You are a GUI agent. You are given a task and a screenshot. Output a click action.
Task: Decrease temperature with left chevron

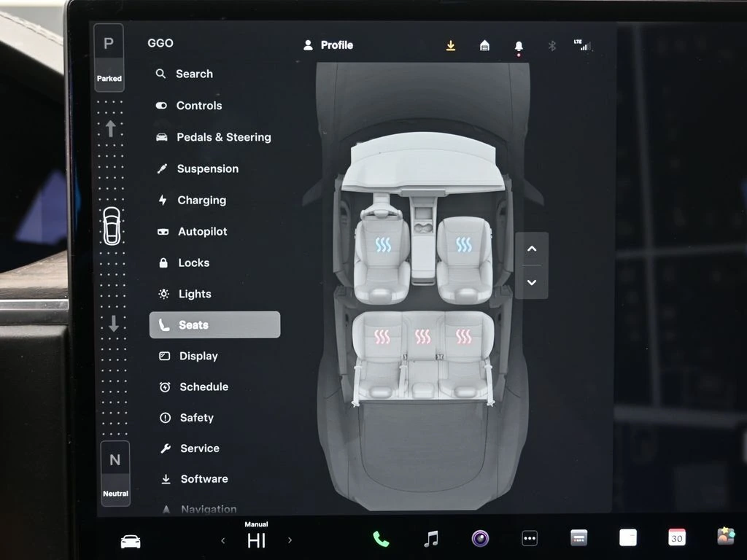(x=223, y=540)
